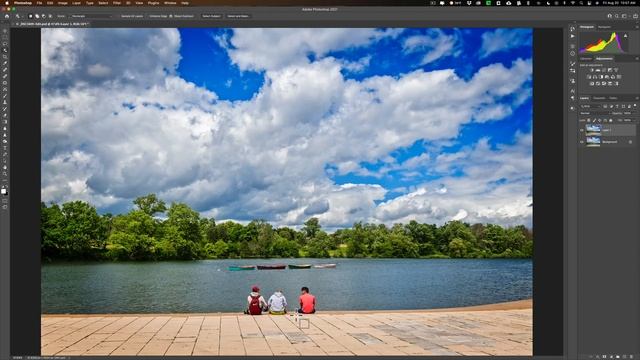The height and width of the screenshot is (360, 640).
Task: Toggle Quick Mask mode icon
Action: [4, 201]
